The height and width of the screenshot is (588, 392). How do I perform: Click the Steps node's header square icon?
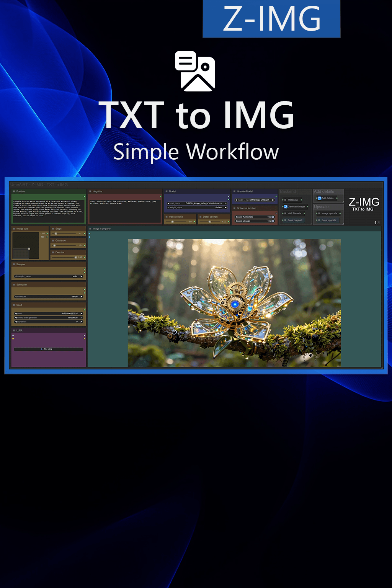[x=53, y=229]
